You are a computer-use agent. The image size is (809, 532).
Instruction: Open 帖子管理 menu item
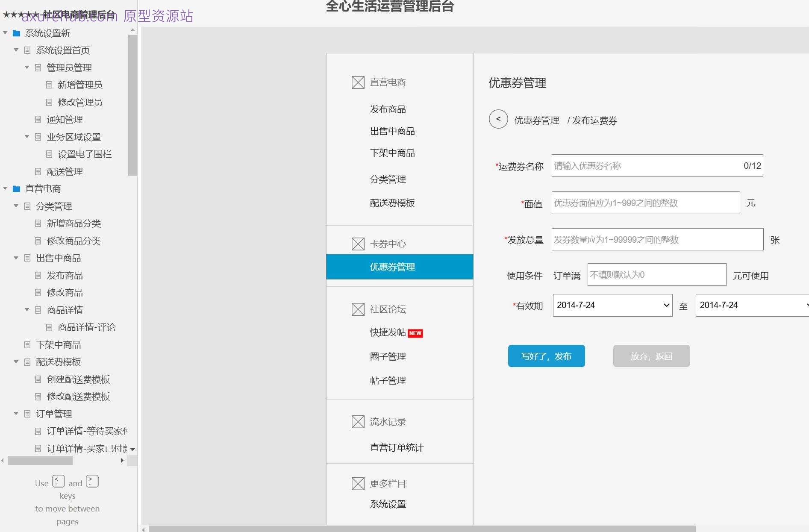[x=388, y=380]
